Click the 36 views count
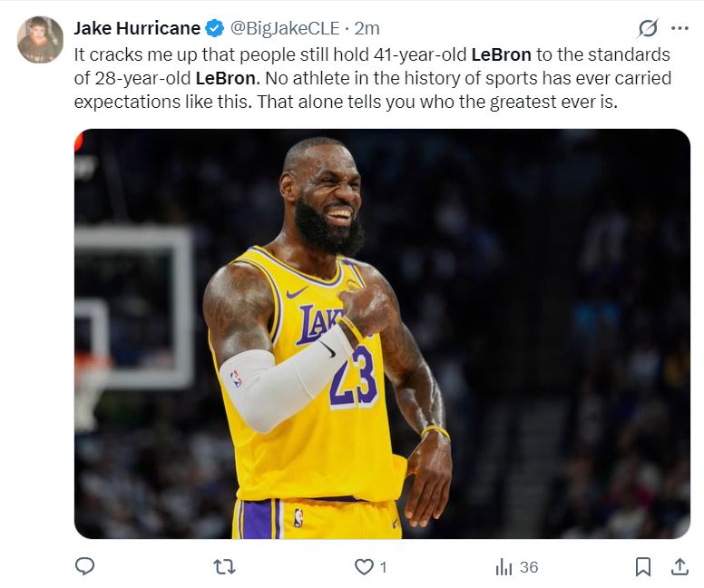 (529, 567)
